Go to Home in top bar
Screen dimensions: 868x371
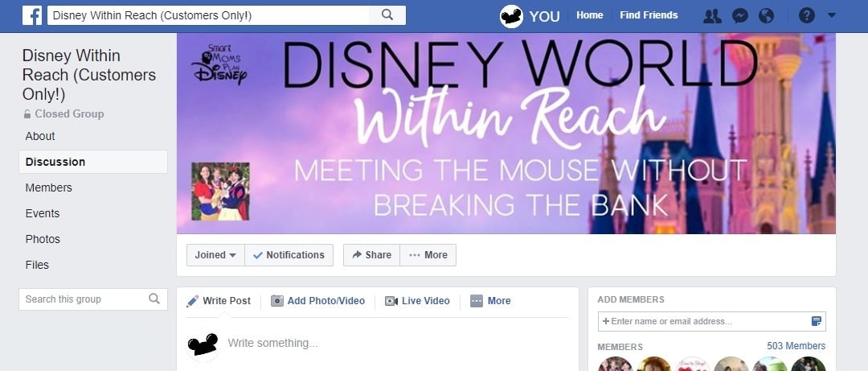click(x=590, y=15)
